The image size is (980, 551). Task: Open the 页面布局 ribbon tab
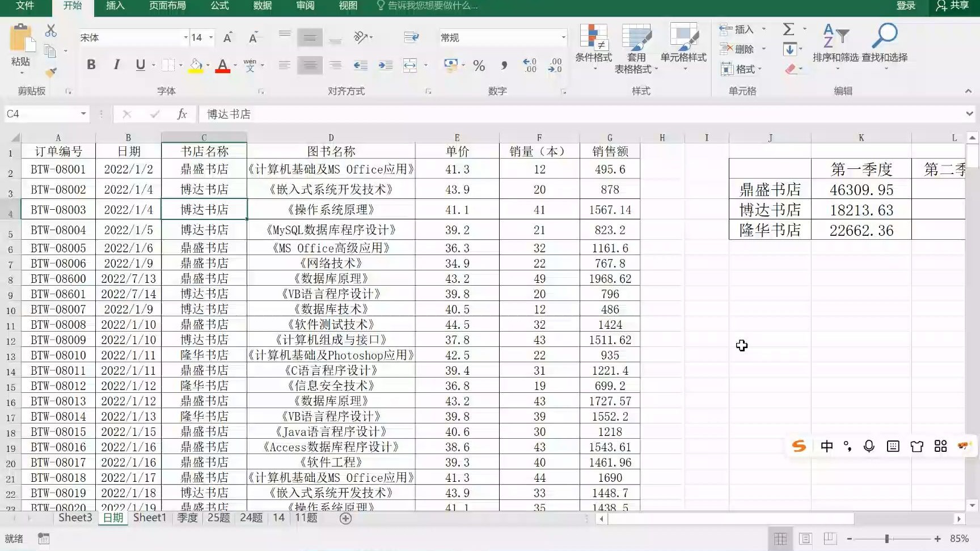167,6
